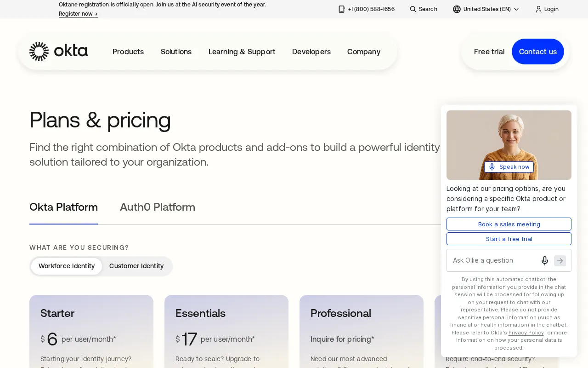Expand the United States (EN) chevron

pos(516,9)
